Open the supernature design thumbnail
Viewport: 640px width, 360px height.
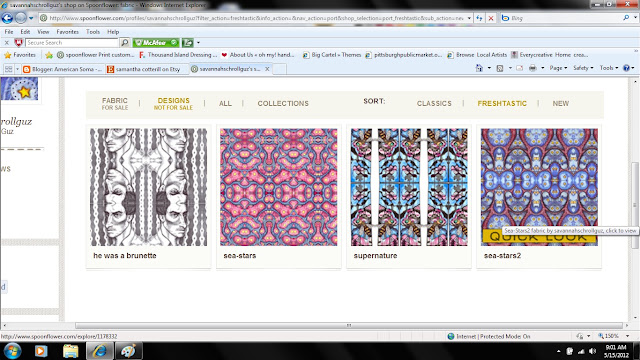pos(409,187)
